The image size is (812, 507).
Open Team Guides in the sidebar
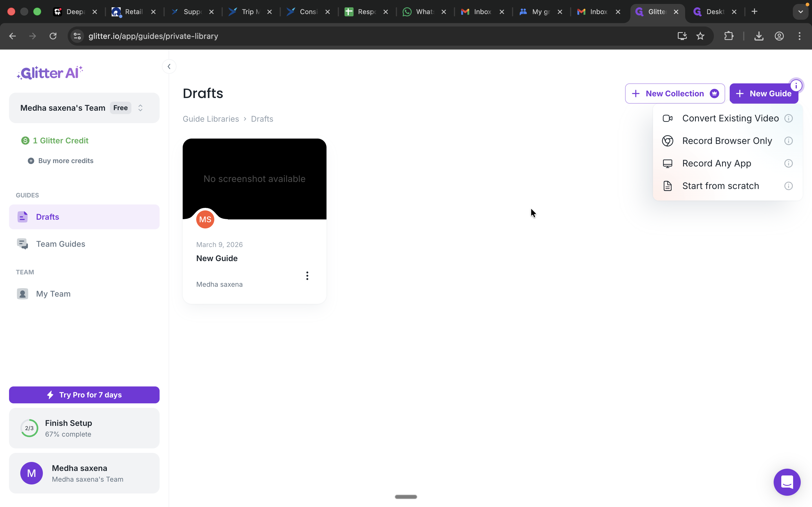(60, 244)
